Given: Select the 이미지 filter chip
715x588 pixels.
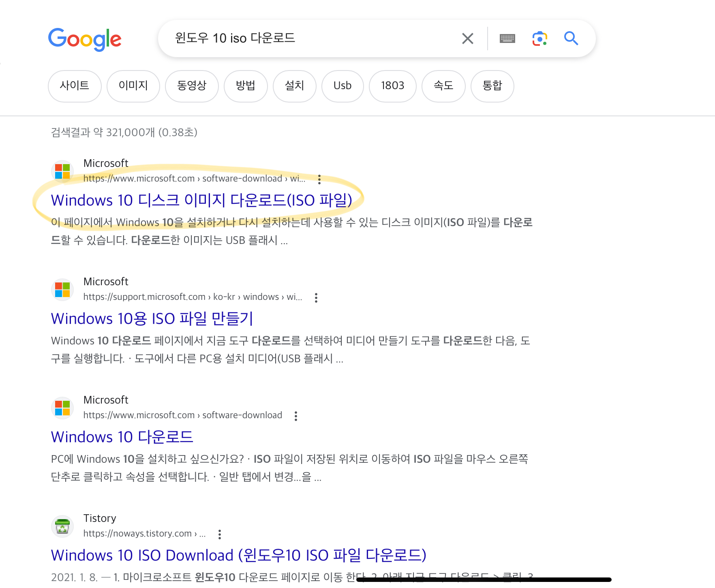Looking at the screenshot, I should pyautogui.click(x=133, y=86).
